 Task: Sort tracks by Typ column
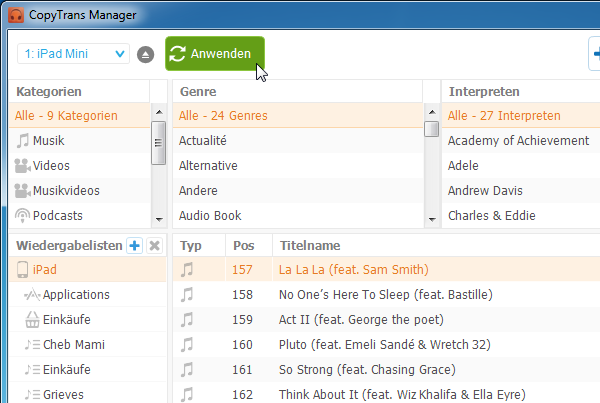click(199, 245)
